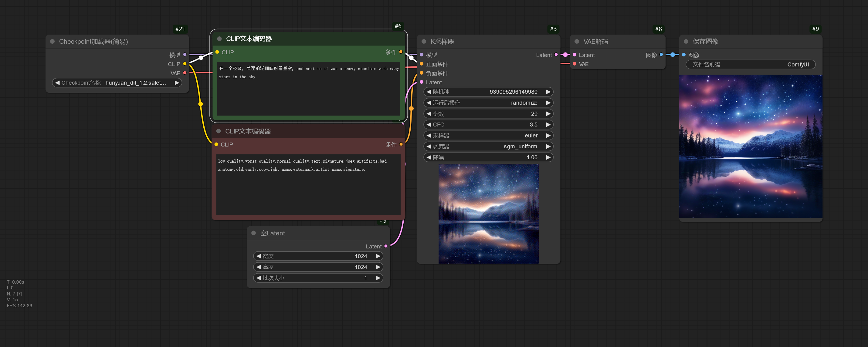
Task: Collapse the Checkpoint加载器 node via its dot
Action: [x=52, y=42]
